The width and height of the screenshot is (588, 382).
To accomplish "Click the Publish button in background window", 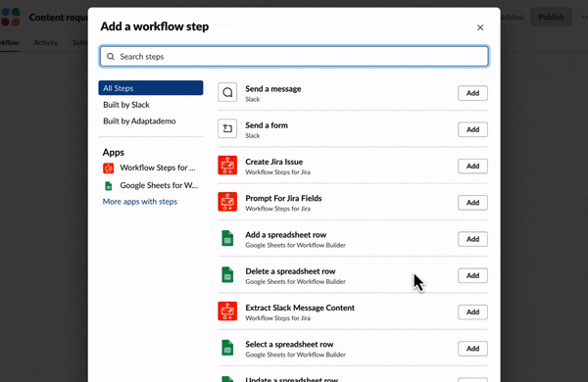I will pos(551,18).
